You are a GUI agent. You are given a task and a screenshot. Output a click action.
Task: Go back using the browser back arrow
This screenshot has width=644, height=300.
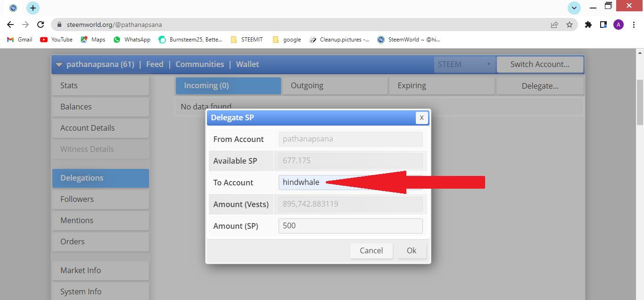pyautogui.click(x=10, y=25)
